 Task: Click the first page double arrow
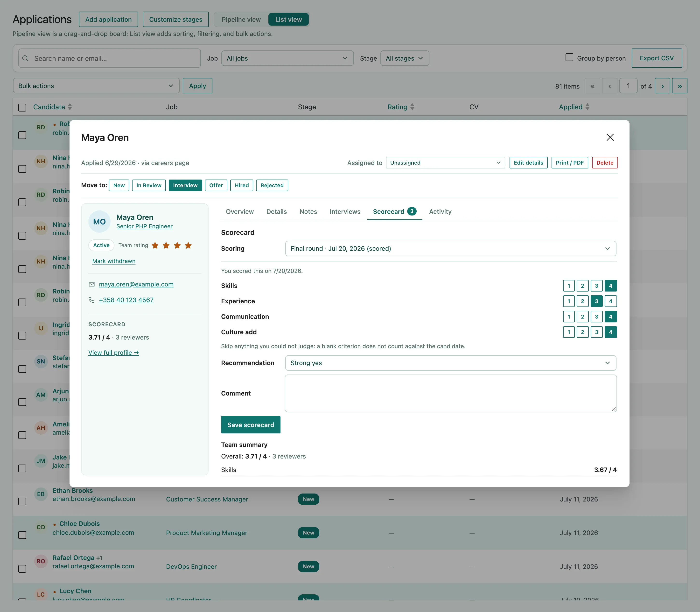[x=592, y=86]
